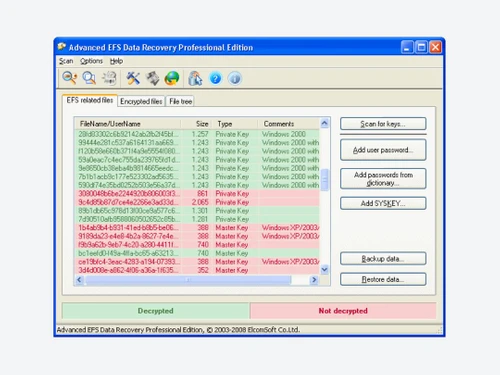The image size is (500, 375).
Task: Click the status bar copyright text
Action: coord(178,330)
